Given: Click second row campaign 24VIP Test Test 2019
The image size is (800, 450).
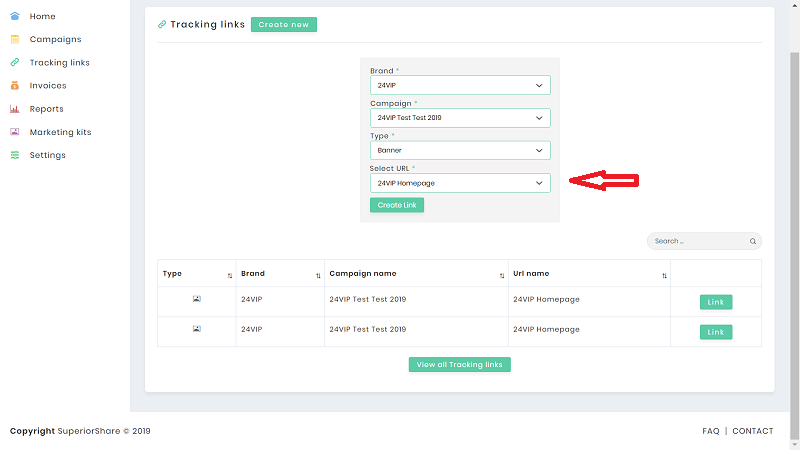Looking at the screenshot, I should (x=367, y=330).
